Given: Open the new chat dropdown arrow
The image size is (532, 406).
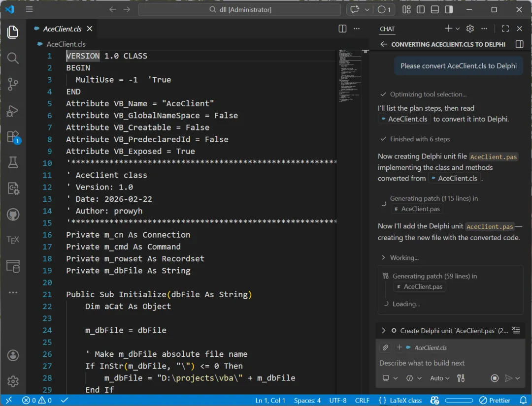Looking at the screenshot, I should tap(457, 29).
